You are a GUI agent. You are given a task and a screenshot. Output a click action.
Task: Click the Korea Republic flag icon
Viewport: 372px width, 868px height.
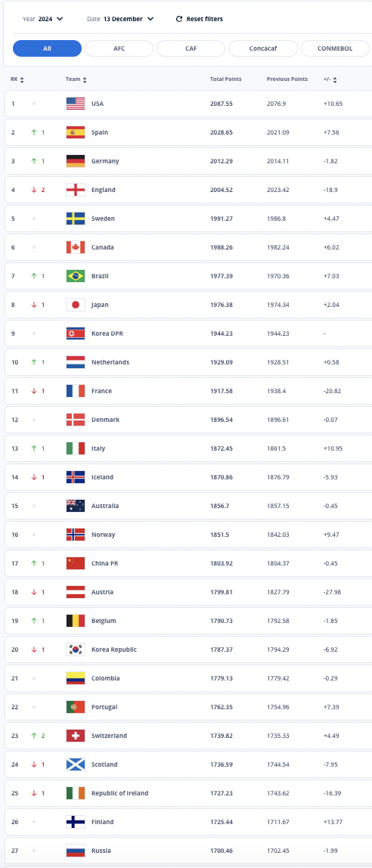click(76, 649)
